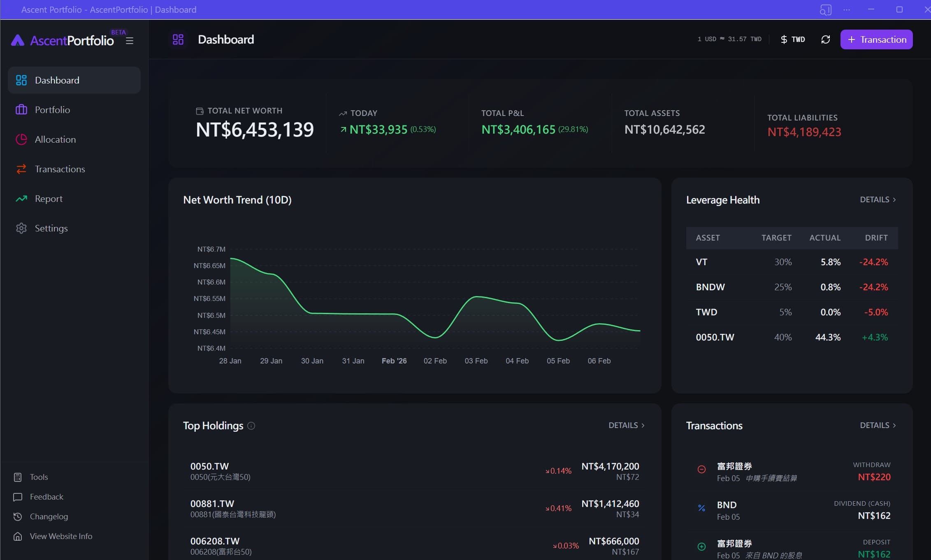931x560 pixels.
Task: Click the Portfolio briefcase icon in sidebar
Action: [x=21, y=110]
